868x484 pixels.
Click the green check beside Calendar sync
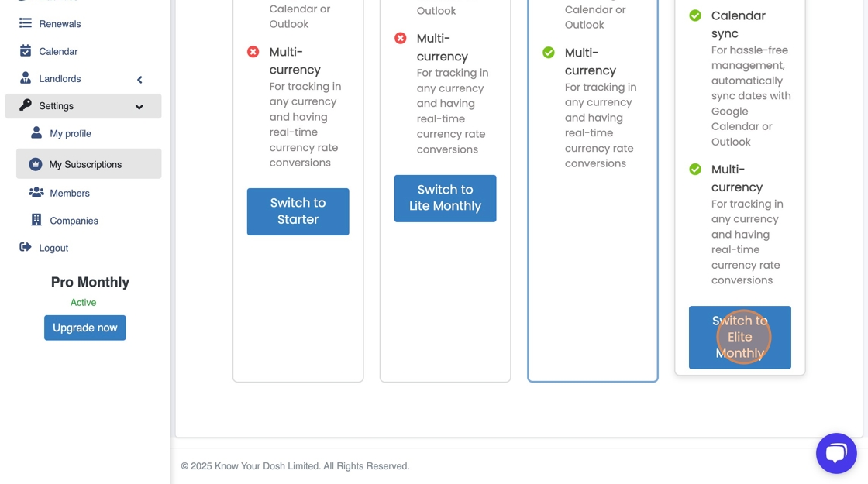(x=695, y=15)
